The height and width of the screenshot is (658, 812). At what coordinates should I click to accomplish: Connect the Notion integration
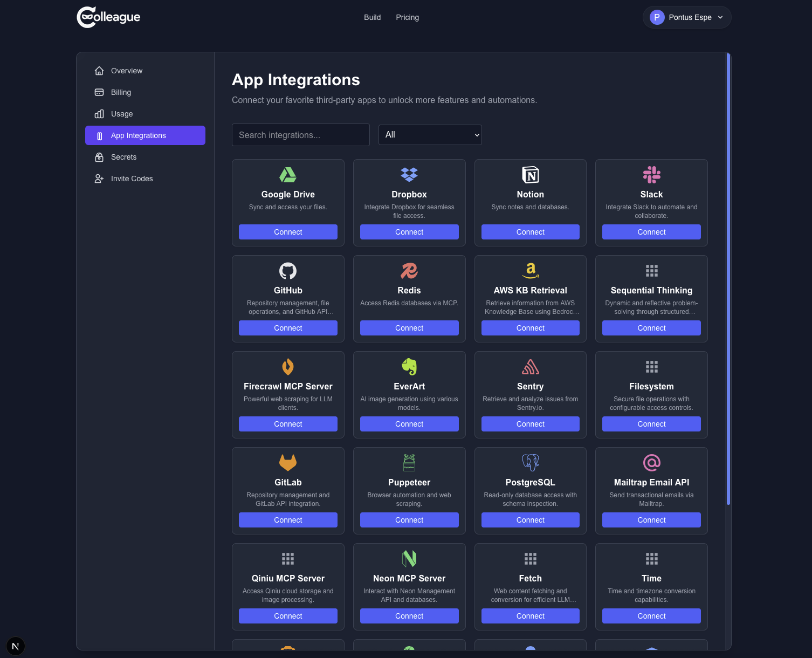[x=531, y=232]
